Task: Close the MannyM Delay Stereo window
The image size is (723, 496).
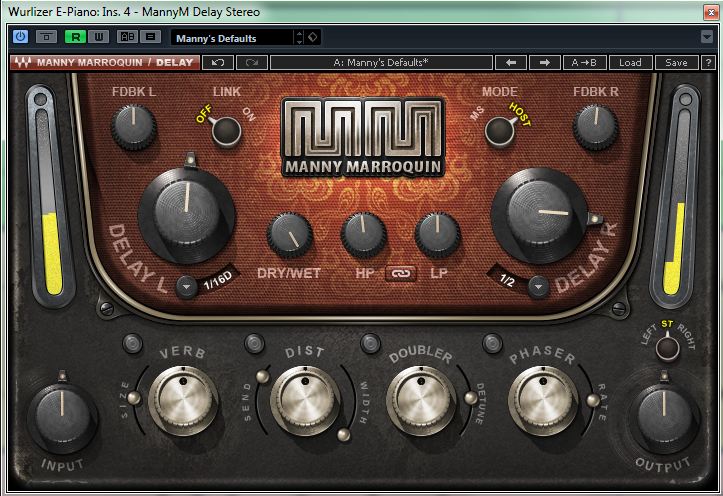Action: click(x=711, y=12)
